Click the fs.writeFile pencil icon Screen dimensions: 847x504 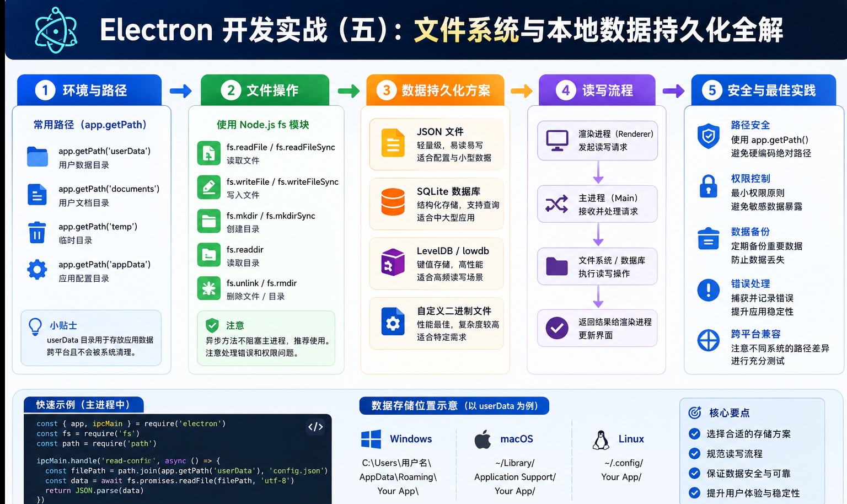coord(209,187)
